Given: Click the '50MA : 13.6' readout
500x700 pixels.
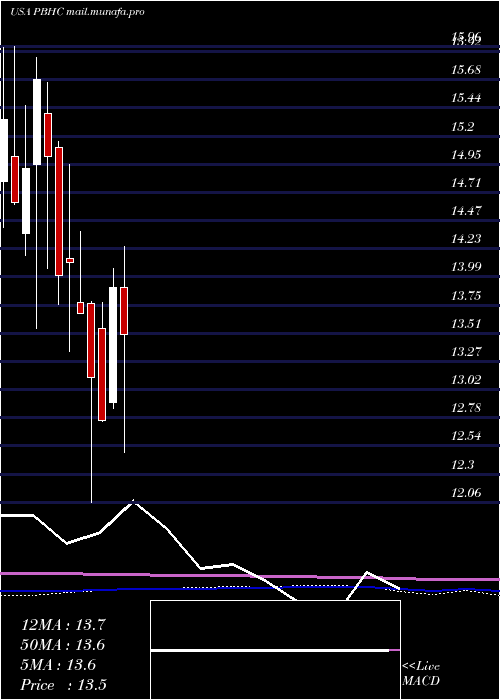Looking at the screenshot, I should [x=63, y=645].
